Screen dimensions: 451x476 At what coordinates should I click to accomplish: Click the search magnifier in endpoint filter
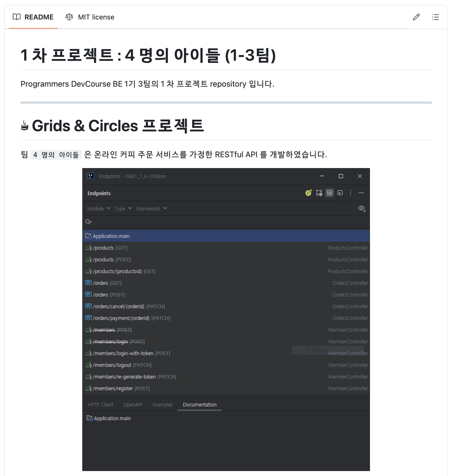88,222
